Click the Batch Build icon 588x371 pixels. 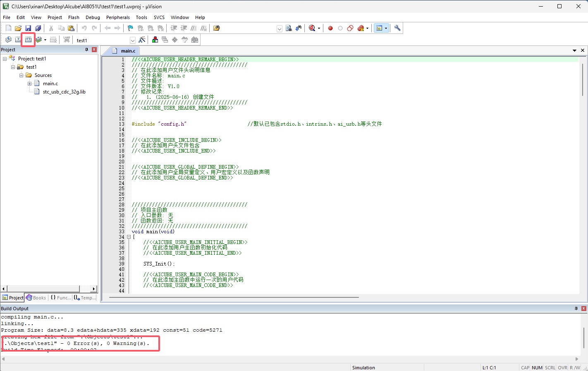38,40
